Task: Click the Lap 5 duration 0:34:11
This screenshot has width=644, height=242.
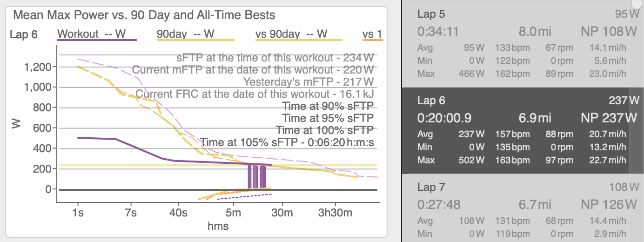Action: pos(438,32)
